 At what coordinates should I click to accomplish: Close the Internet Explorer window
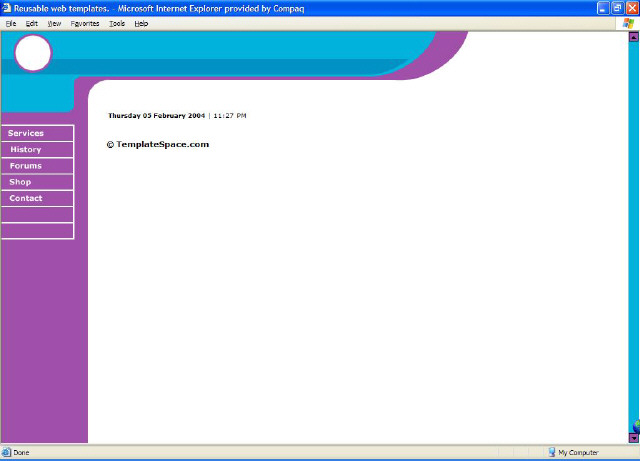[x=631, y=8]
